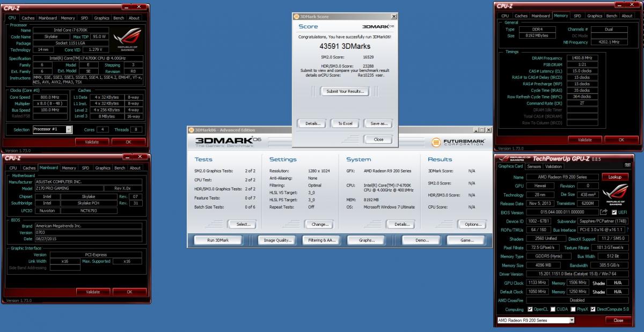Switch to Bench tab in Memory timings CPU-Z window

point(611,16)
